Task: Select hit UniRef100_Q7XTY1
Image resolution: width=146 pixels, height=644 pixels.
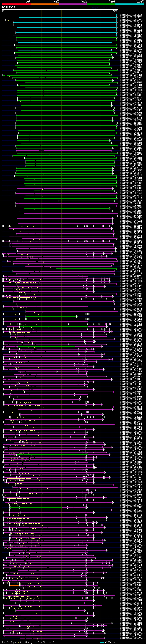Action: (131, 37)
